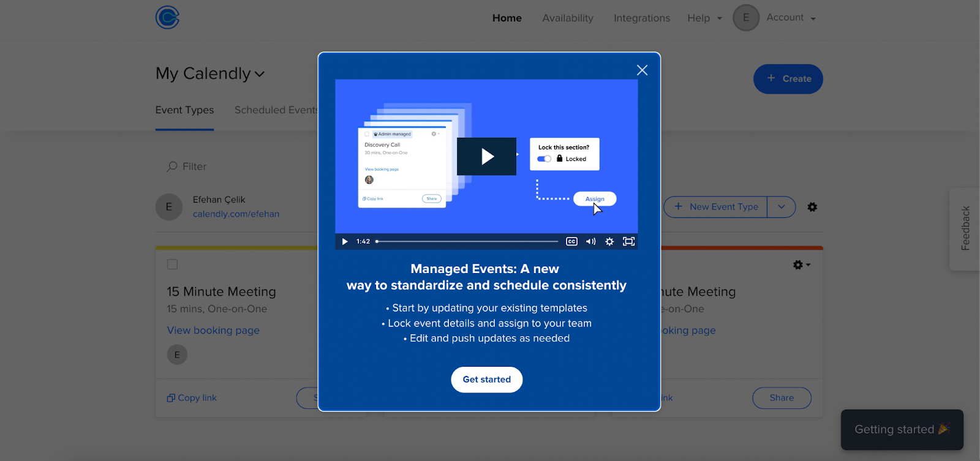Click Managed Events headline text
Screen dimensions: 980x461
click(487, 277)
